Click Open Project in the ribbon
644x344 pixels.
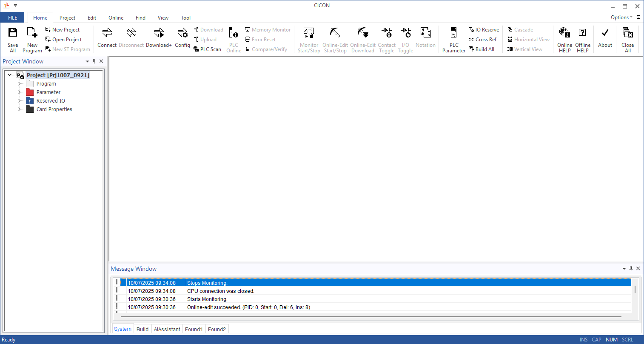[63, 40]
